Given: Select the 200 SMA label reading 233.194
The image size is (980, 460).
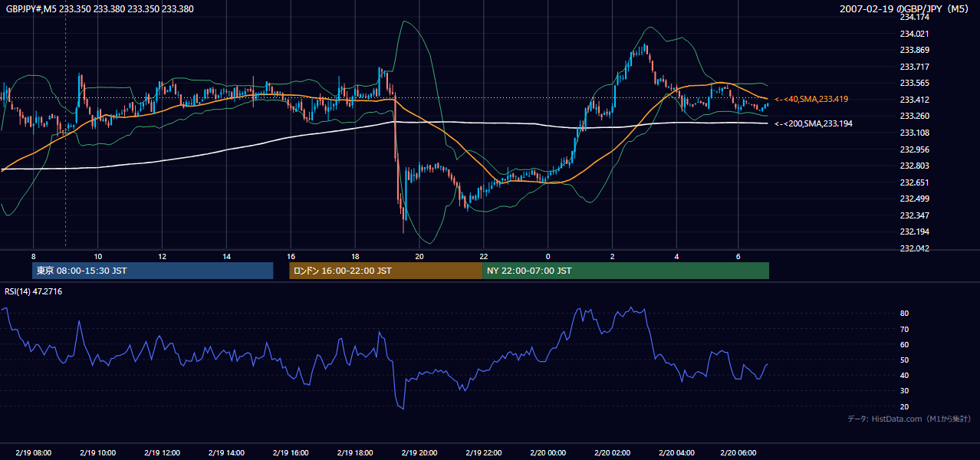Looking at the screenshot, I should coord(814,123).
